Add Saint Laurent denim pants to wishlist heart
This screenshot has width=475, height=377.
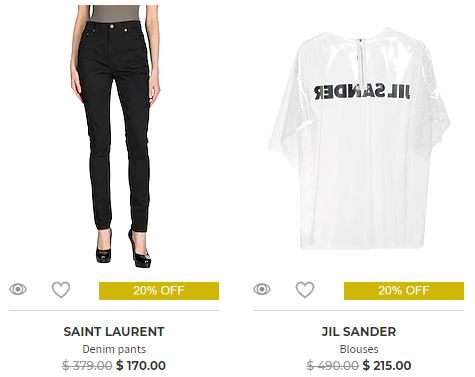(61, 290)
